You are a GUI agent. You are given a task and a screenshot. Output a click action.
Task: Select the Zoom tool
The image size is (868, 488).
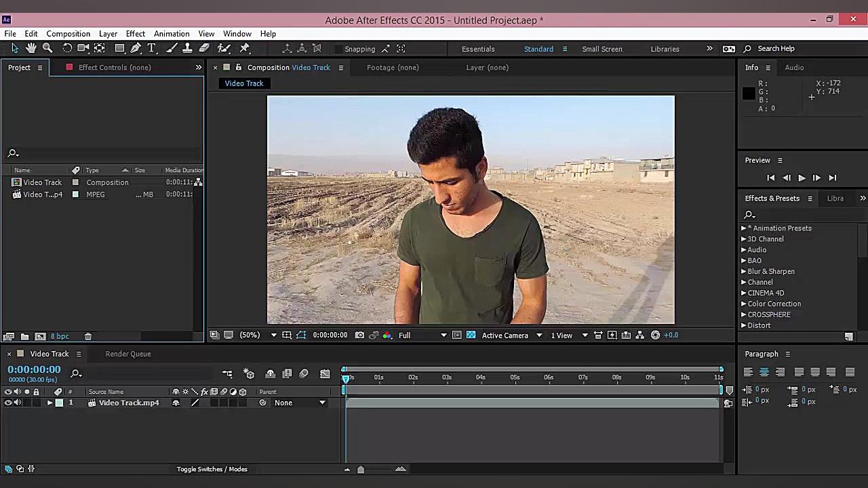point(47,48)
